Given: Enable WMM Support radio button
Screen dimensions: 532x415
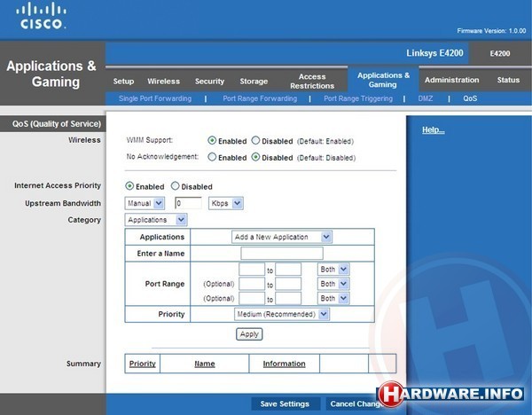Looking at the screenshot, I should (212, 140).
